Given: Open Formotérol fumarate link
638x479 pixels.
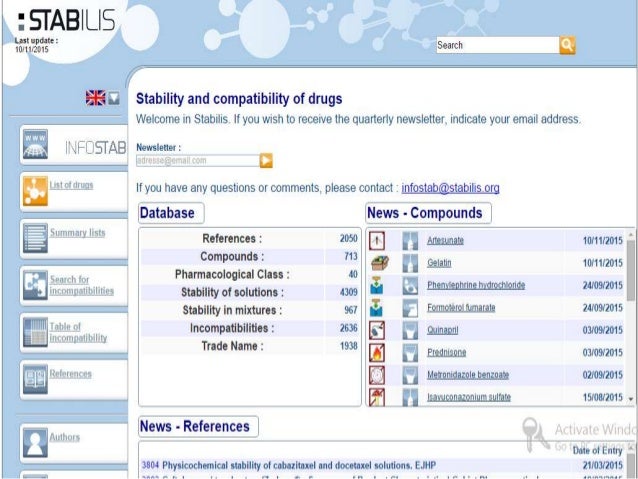Looking at the screenshot, I should [461, 308].
